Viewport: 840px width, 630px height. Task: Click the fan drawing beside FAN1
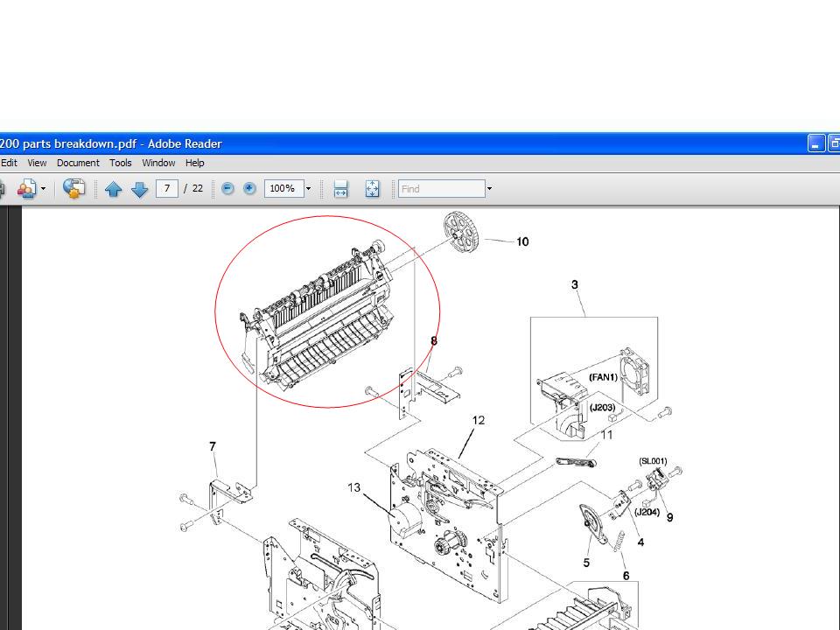tap(635, 372)
